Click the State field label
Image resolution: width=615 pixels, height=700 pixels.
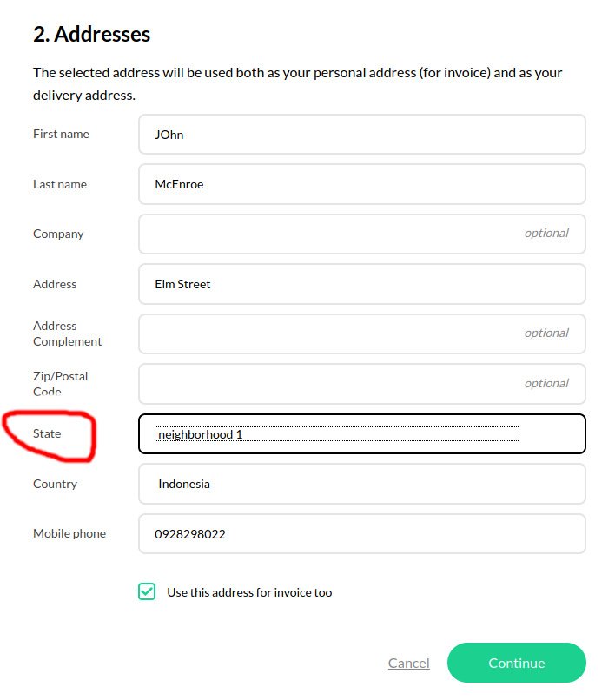point(47,433)
